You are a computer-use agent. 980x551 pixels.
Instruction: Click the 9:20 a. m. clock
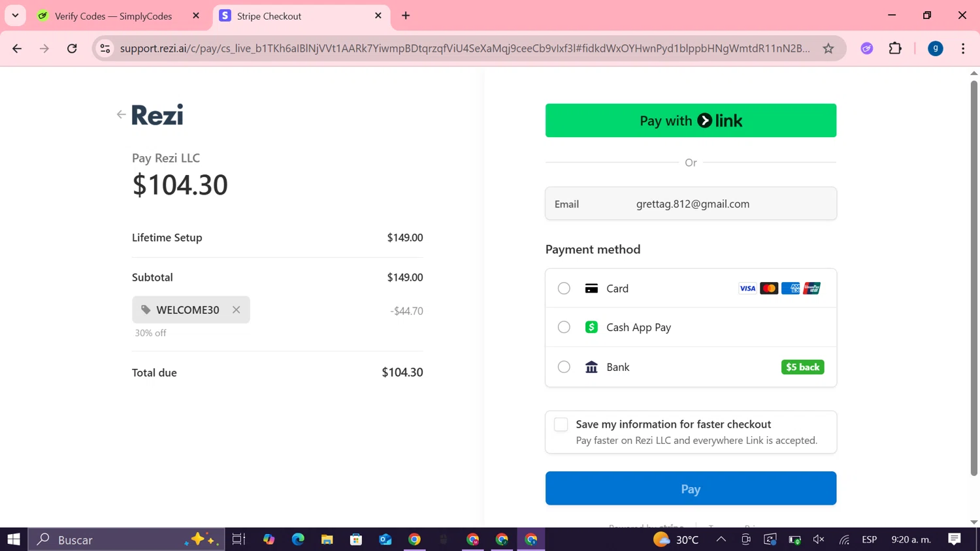point(911,539)
